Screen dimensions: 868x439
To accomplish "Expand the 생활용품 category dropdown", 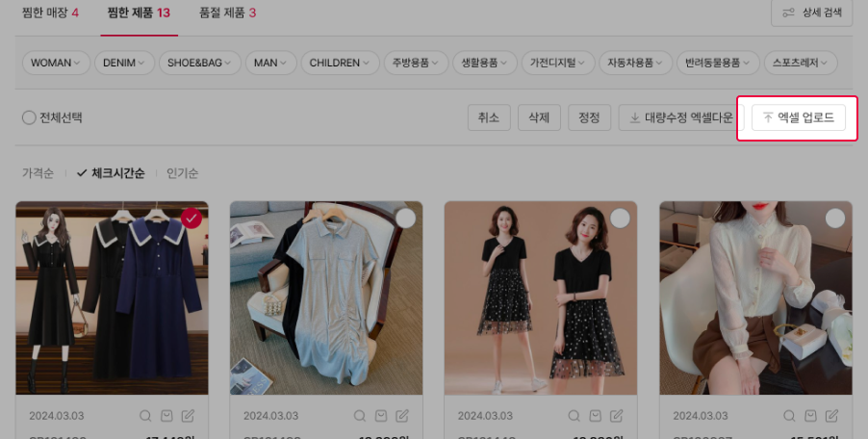I will (x=484, y=63).
